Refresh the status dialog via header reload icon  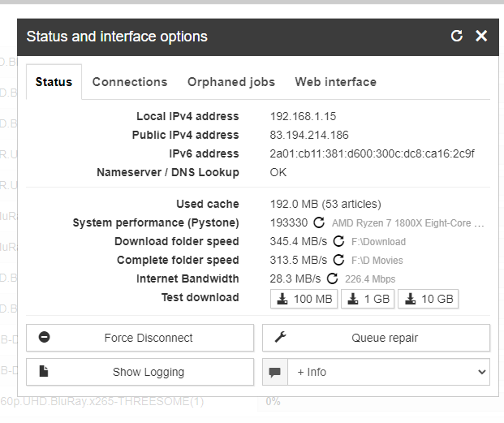tap(456, 36)
